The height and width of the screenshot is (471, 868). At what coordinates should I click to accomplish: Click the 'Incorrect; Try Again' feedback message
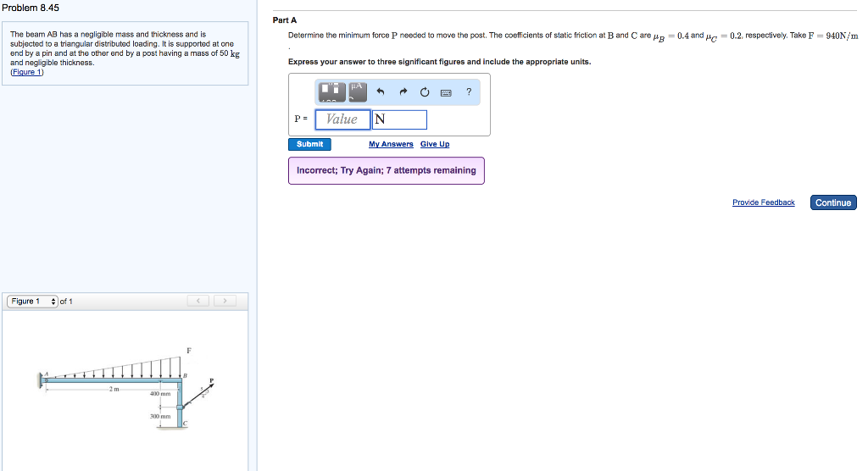pos(387,170)
